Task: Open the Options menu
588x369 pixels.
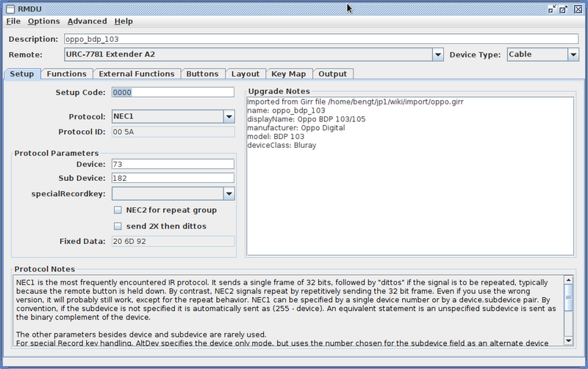Action: pos(43,21)
